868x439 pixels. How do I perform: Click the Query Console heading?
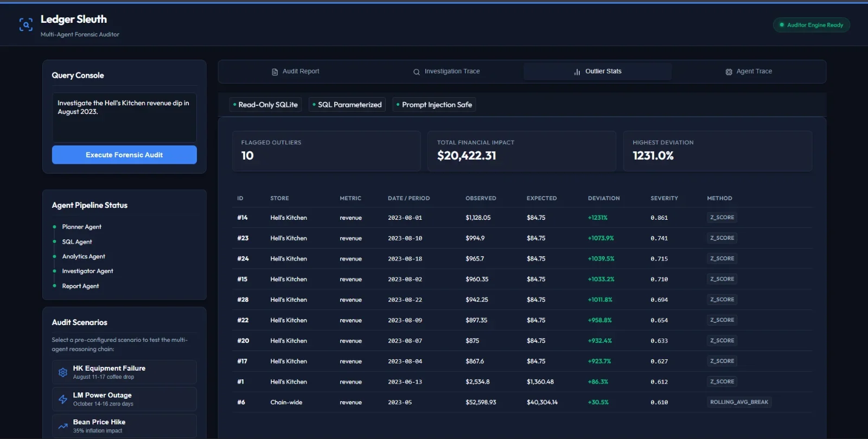pos(78,75)
